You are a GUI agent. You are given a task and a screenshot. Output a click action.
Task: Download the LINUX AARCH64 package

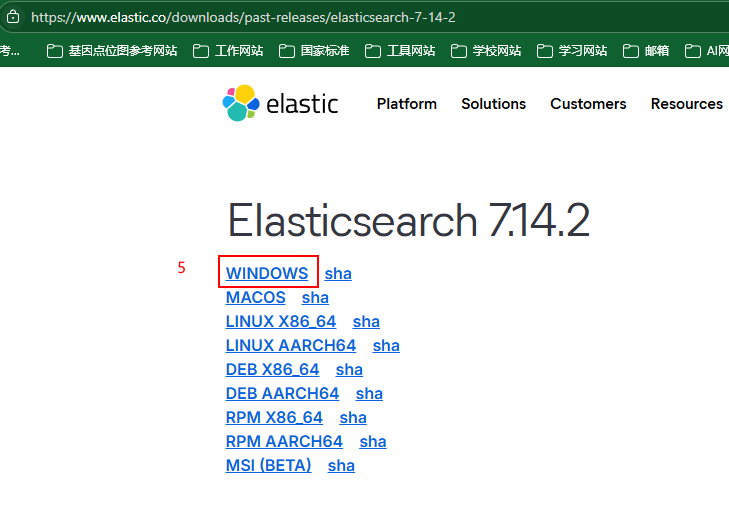point(291,346)
